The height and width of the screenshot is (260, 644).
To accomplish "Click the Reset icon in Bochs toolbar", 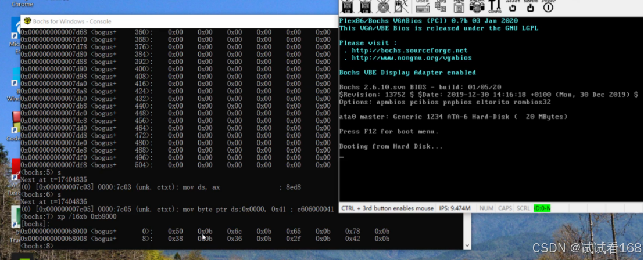I will [513, 6].
